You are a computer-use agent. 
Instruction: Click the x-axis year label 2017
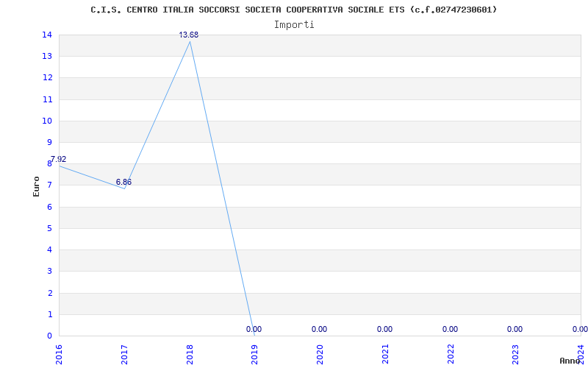point(124,355)
